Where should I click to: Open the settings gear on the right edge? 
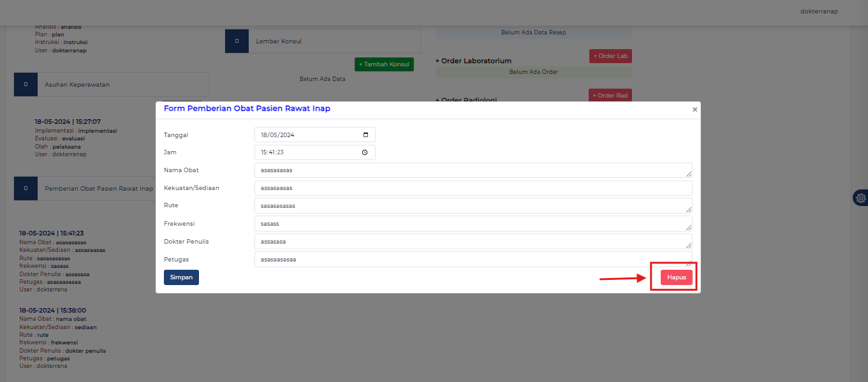[x=860, y=198]
